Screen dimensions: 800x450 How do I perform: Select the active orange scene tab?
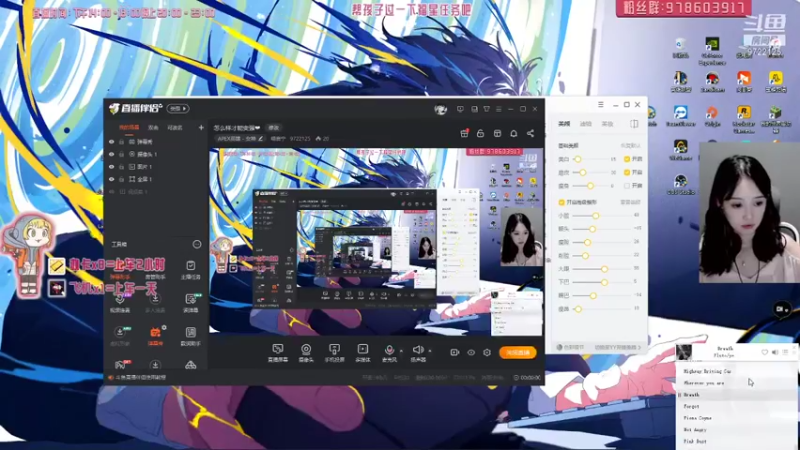click(x=129, y=128)
